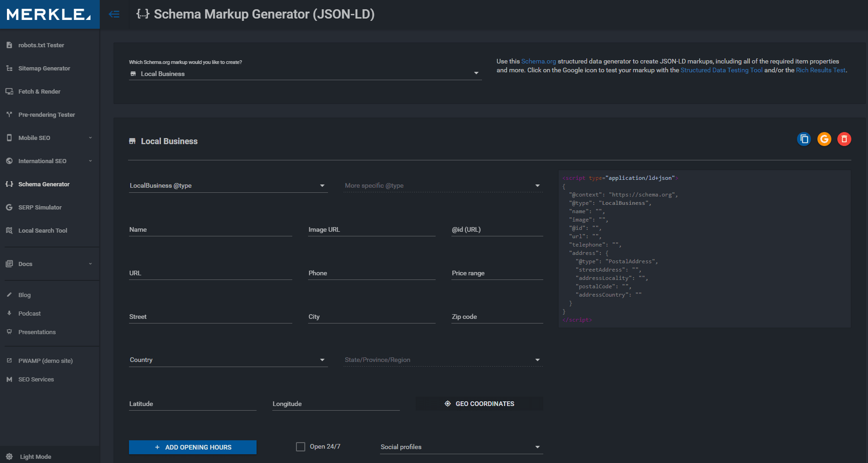Screen dimensions: 868x463
Task: Click the Local Search Tool map icon
Action: [9, 230]
